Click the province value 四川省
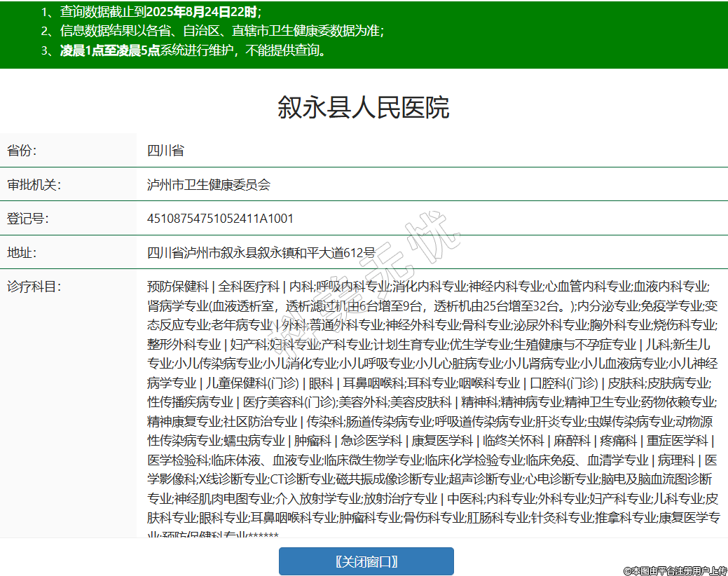Screen dimensions: 728x576 (x=165, y=151)
